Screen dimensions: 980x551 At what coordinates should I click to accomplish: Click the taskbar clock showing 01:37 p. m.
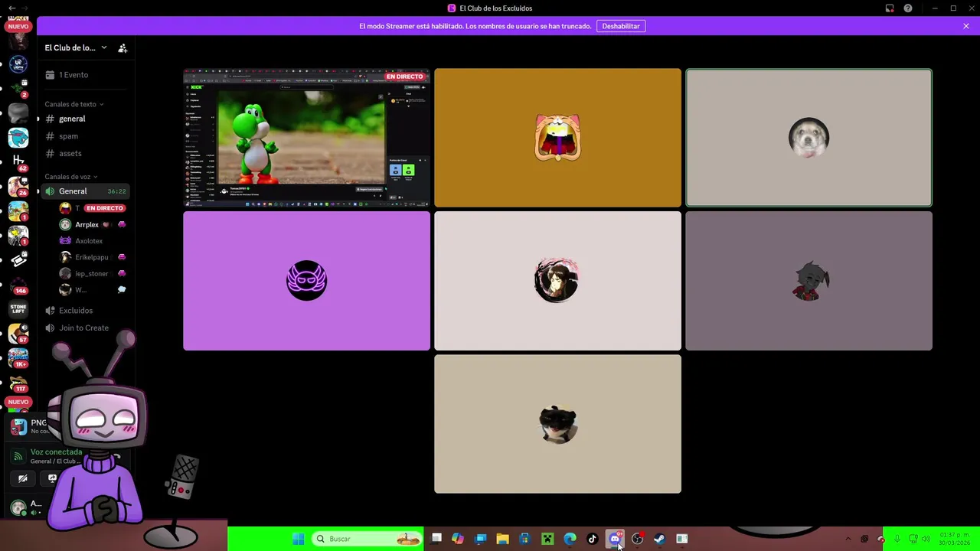point(955,539)
